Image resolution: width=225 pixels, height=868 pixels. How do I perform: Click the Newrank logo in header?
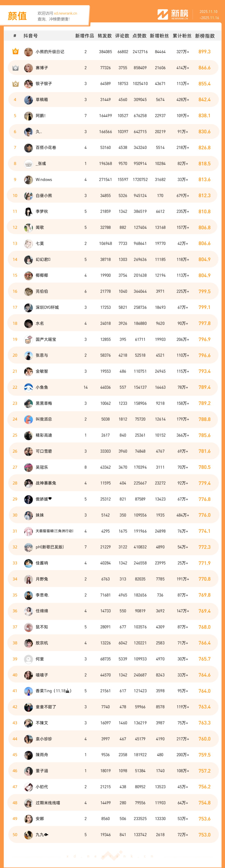tap(173, 14)
